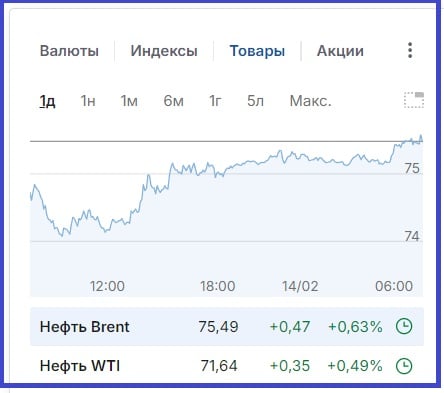Select the 1м time range

pos(129,101)
